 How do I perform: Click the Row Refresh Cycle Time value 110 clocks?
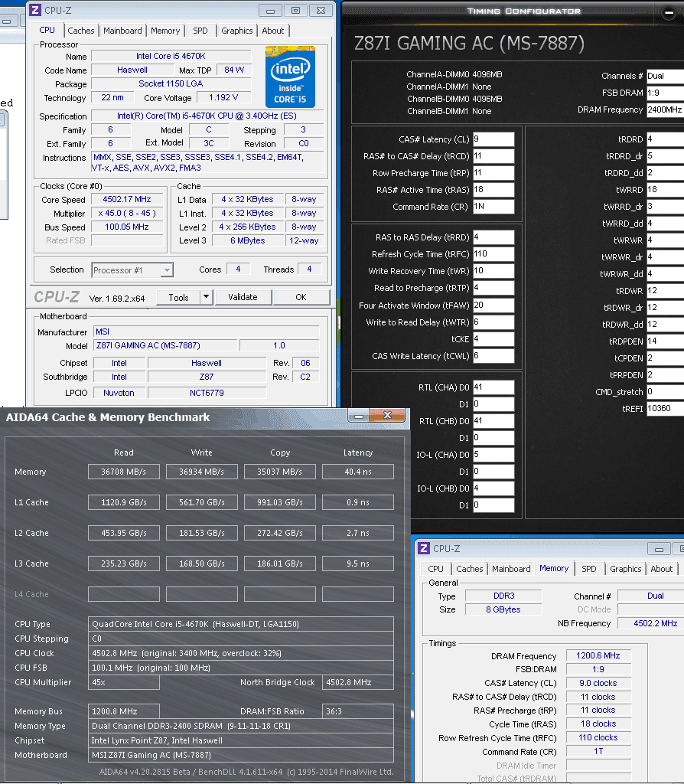click(598, 737)
